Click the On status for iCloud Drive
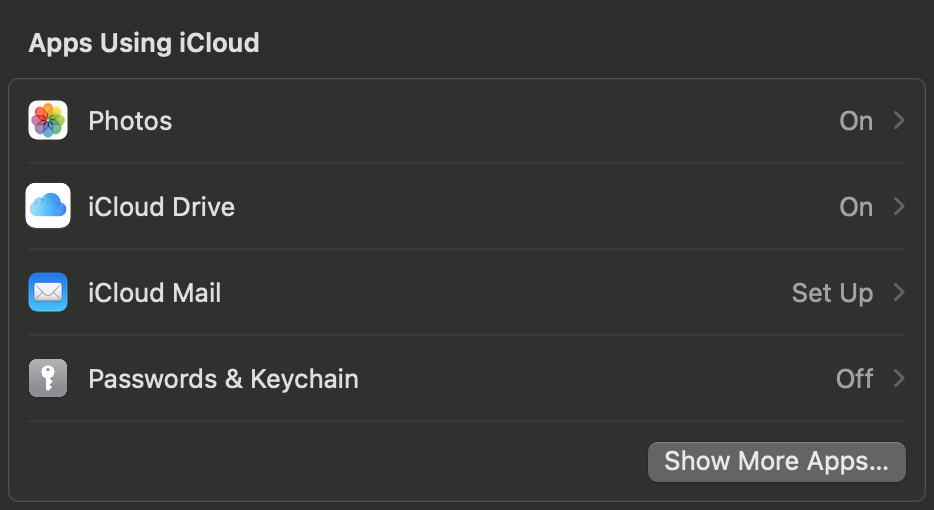 coord(856,207)
